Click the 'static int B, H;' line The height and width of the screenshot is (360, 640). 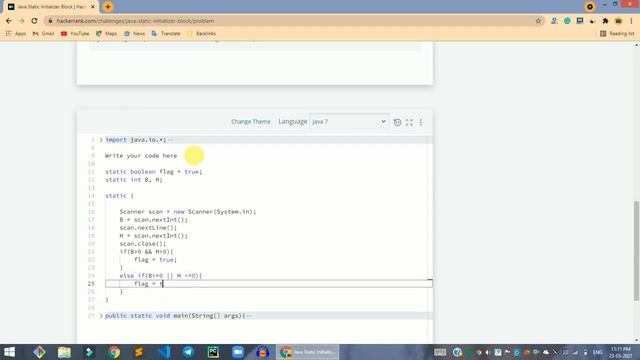133,180
